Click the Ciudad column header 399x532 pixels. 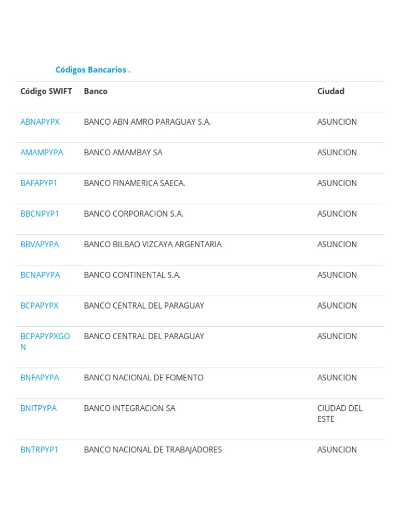[331, 91]
